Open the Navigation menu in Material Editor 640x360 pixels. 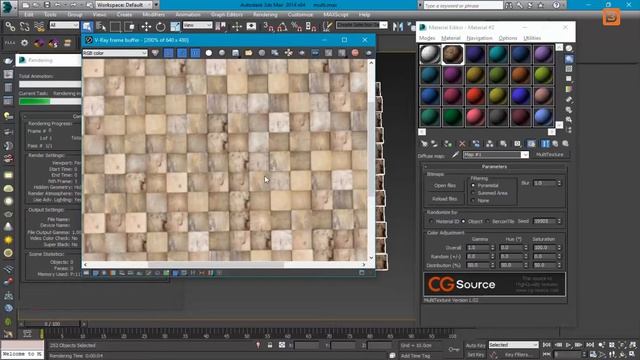click(x=479, y=38)
